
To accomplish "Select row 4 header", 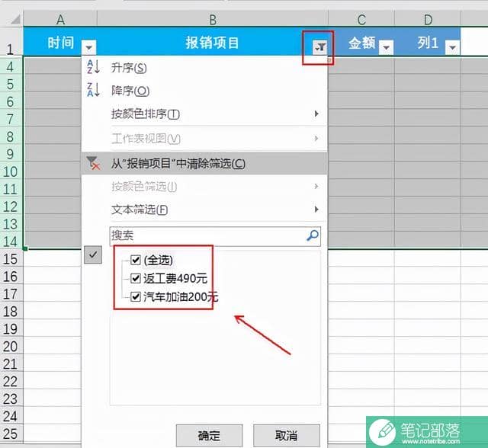I will coord(10,66).
